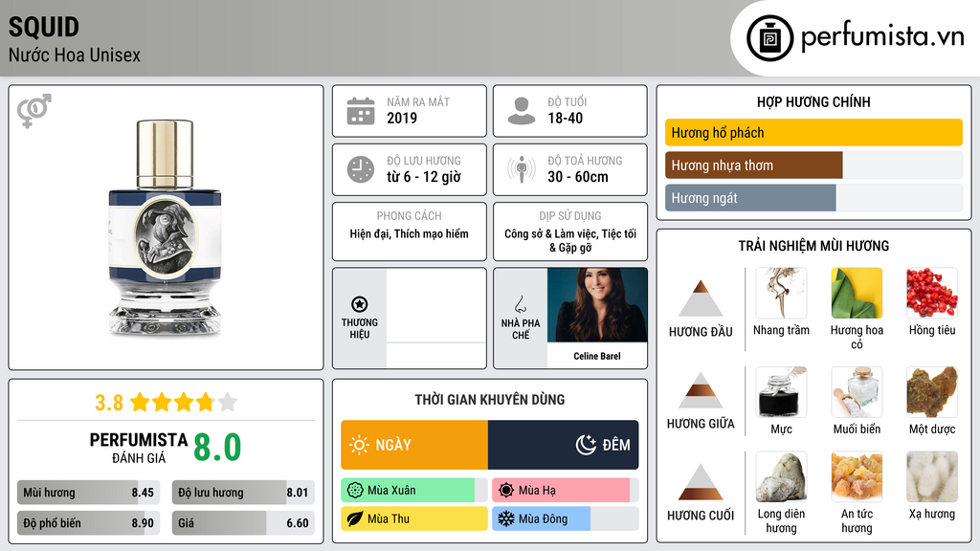The image size is (980, 551).
Task: Select the Nhang trầm note image
Action: [781, 293]
